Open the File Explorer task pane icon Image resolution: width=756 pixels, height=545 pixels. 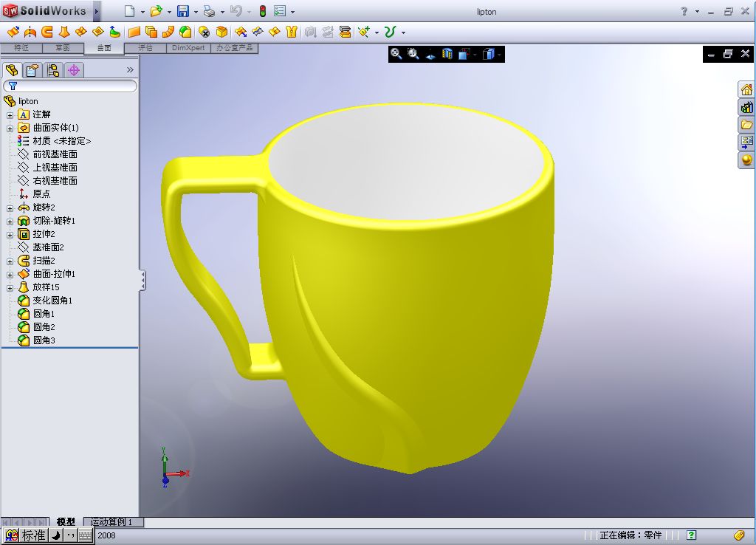pyautogui.click(x=746, y=124)
